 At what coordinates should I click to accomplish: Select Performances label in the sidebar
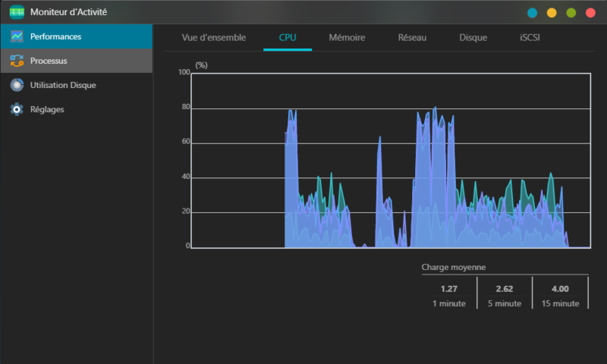click(55, 36)
